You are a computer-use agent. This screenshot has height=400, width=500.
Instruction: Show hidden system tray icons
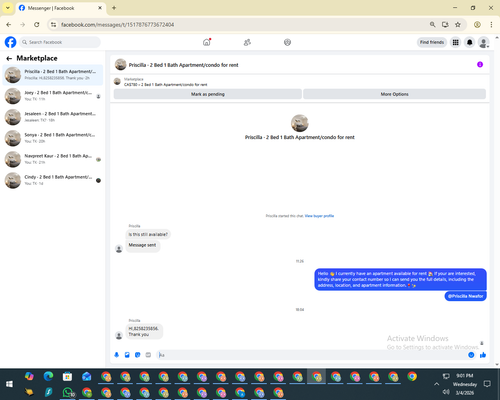click(436, 384)
